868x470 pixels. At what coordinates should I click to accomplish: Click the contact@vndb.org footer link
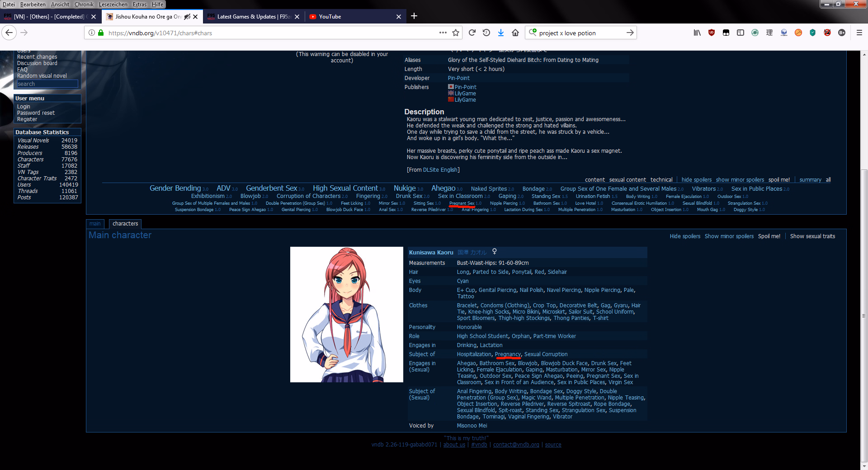[x=516, y=445]
